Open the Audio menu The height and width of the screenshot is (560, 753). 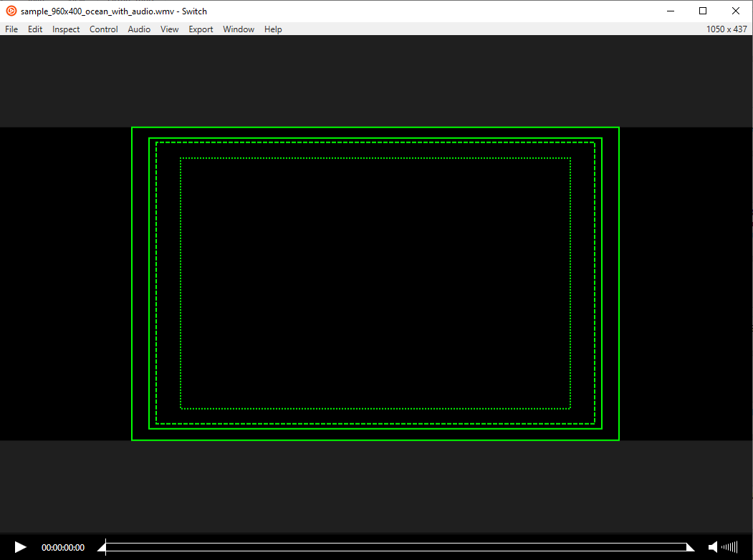click(138, 29)
